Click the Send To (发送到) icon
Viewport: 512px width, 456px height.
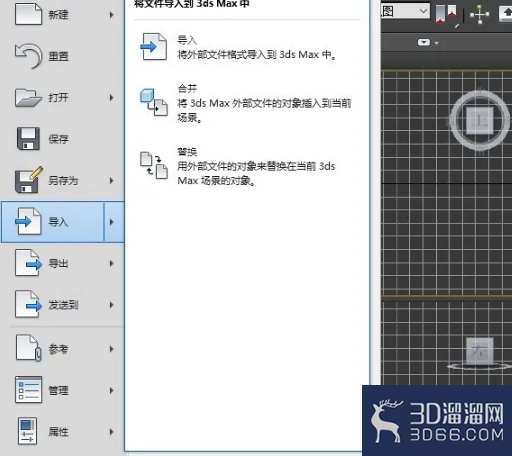click(x=28, y=304)
